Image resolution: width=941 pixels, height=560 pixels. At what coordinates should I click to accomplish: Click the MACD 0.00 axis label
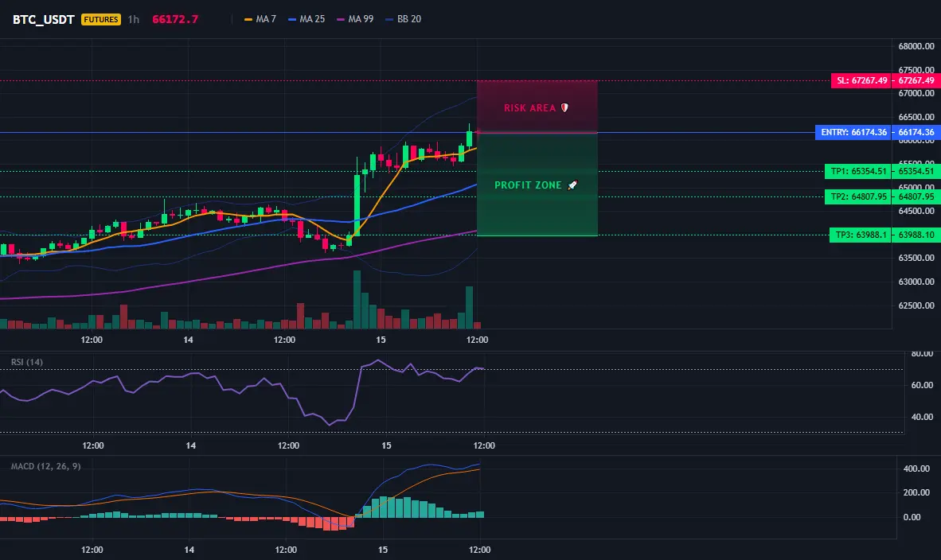point(912,517)
